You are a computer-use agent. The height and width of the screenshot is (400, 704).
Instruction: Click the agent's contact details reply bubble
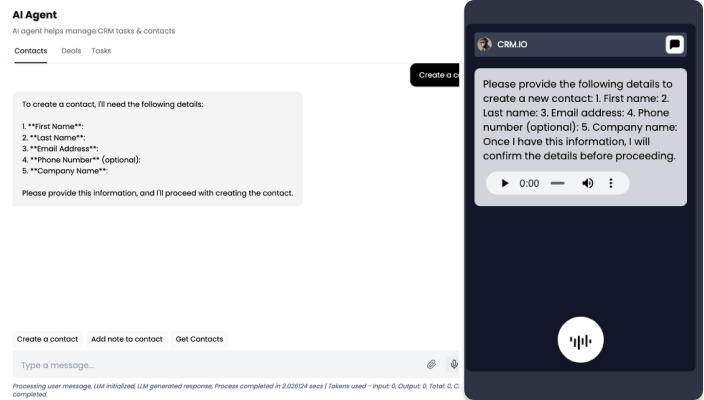[x=157, y=148]
